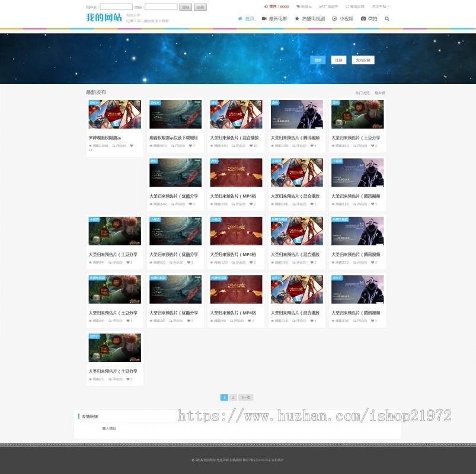Expand the 关注本站 dropdown

point(381,6)
